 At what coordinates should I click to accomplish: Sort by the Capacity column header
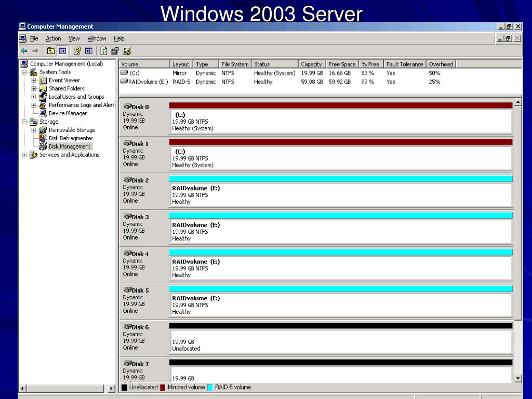(x=312, y=64)
